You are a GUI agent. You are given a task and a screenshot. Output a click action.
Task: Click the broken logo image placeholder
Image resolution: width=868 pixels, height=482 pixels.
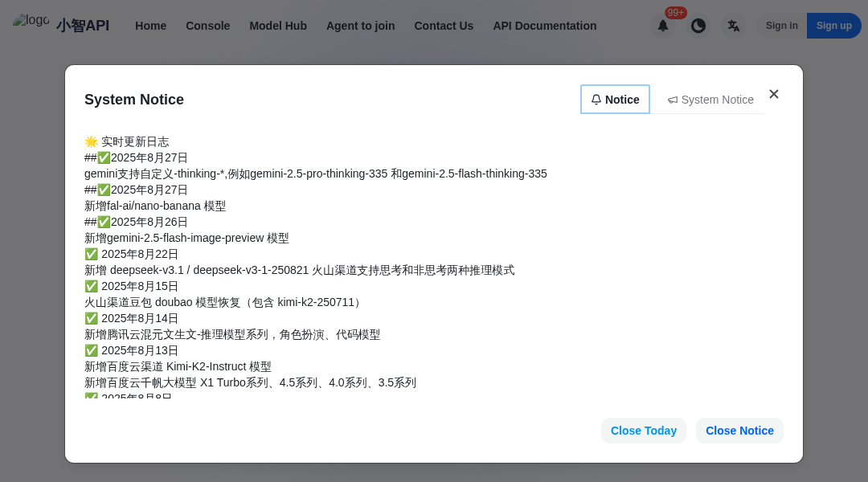(31, 20)
